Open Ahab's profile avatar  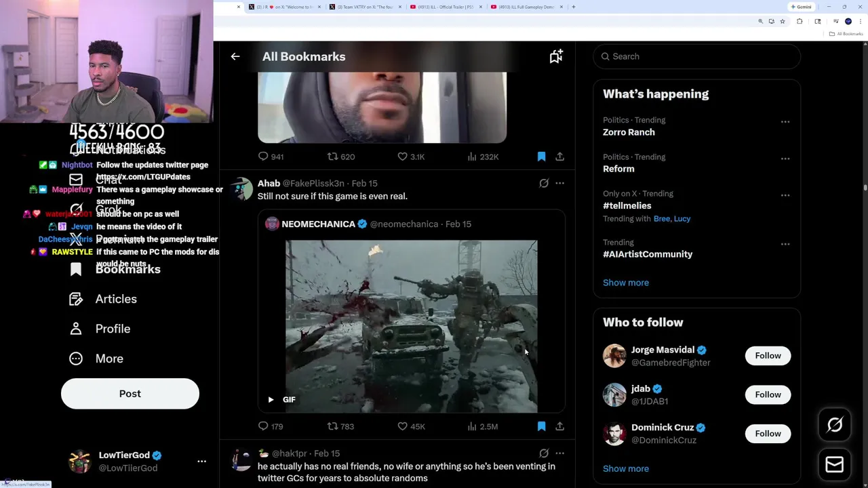(x=241, y=190)
